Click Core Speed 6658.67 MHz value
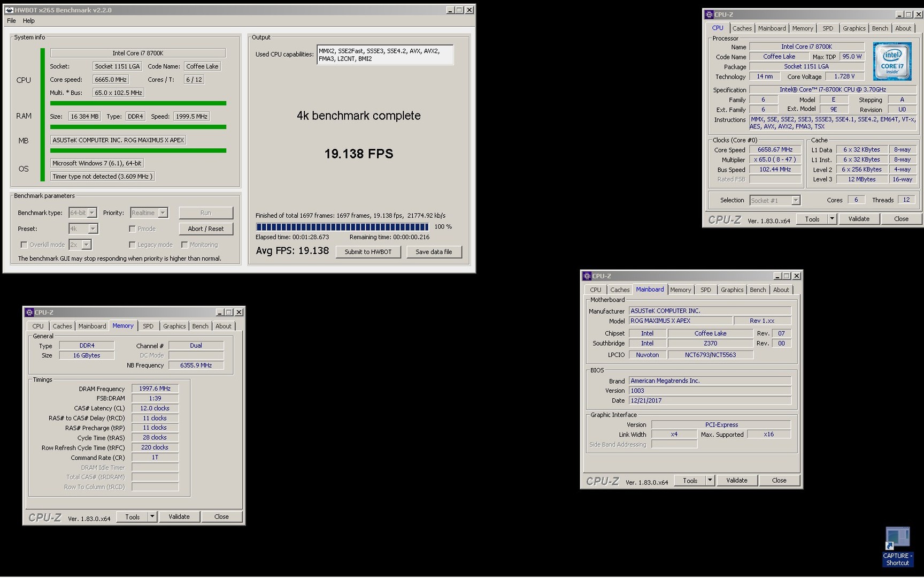 775,150
